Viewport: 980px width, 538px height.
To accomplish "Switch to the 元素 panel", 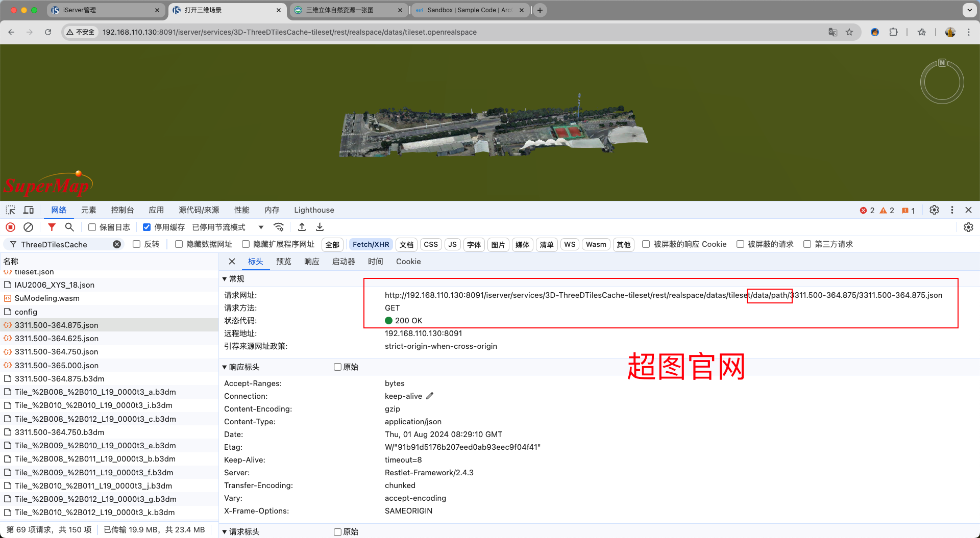I will tap(89, 210).
